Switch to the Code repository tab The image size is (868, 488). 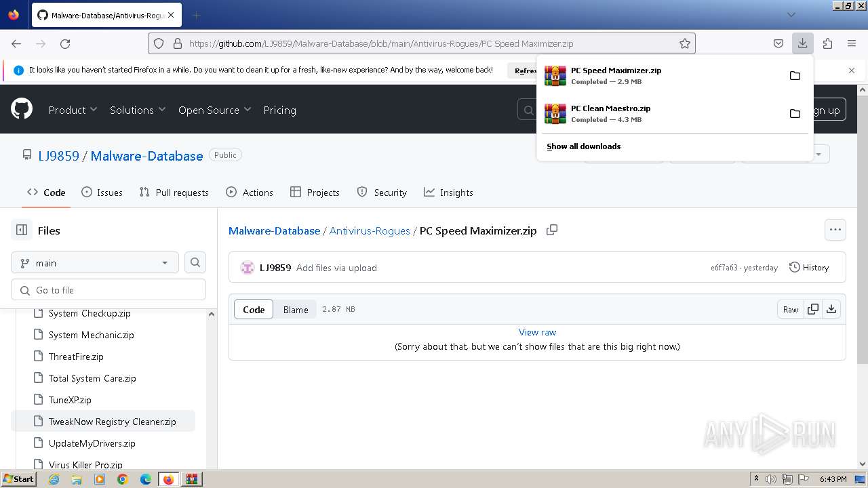[x=46, y=192]
